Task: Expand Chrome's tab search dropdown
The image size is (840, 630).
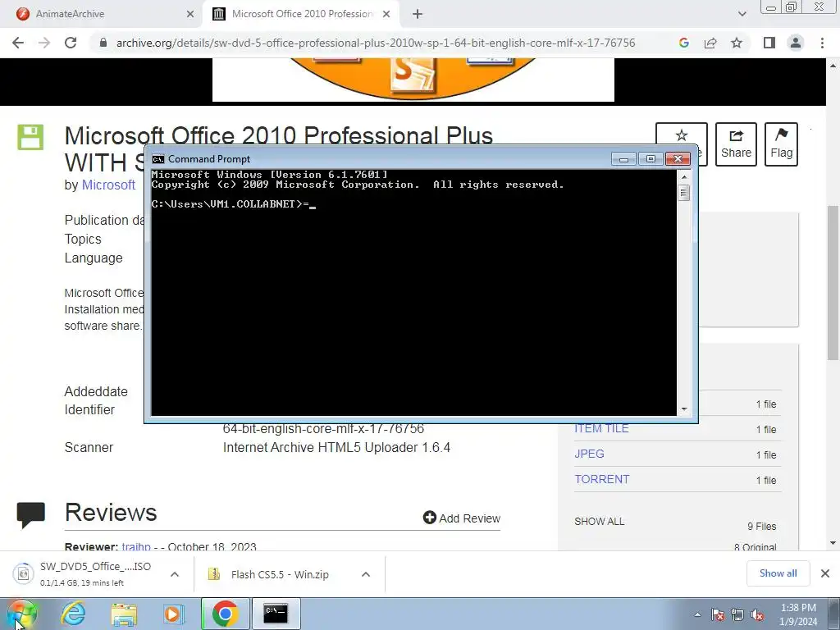Action: [742, 14]
